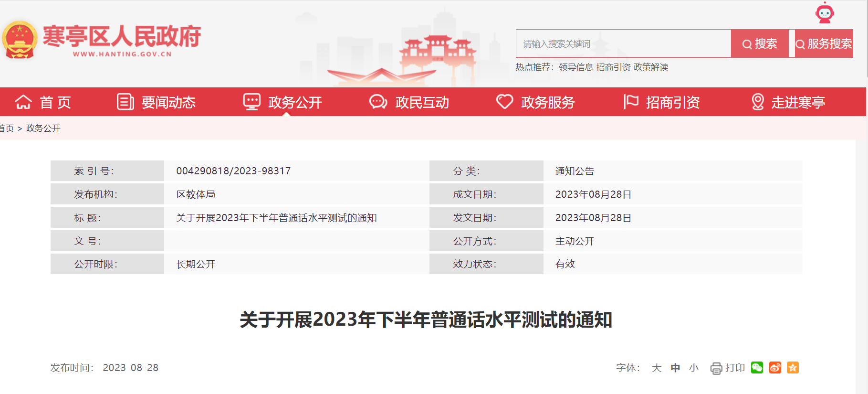
Task: Go to 首页 via breadcrumb
Action: 7,128
